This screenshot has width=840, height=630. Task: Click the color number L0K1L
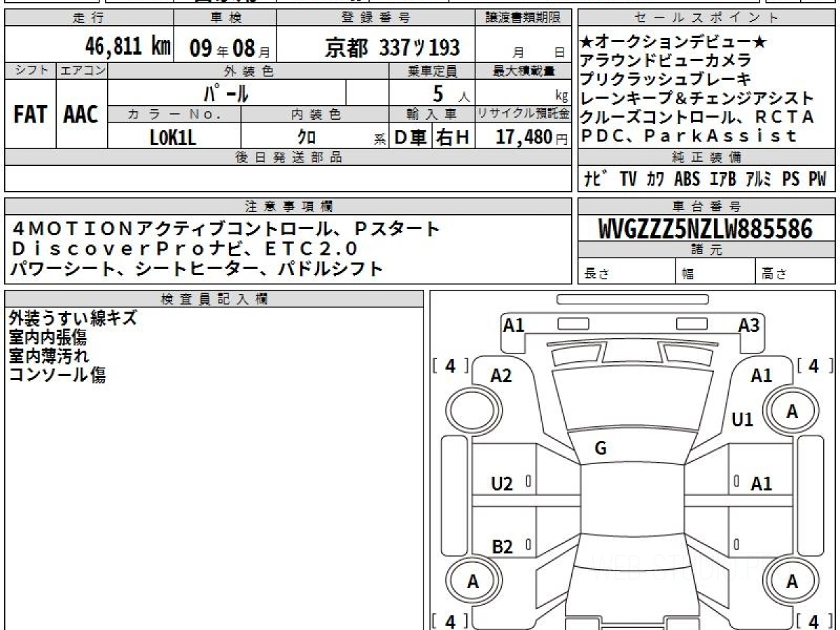[x=173, y=137]
